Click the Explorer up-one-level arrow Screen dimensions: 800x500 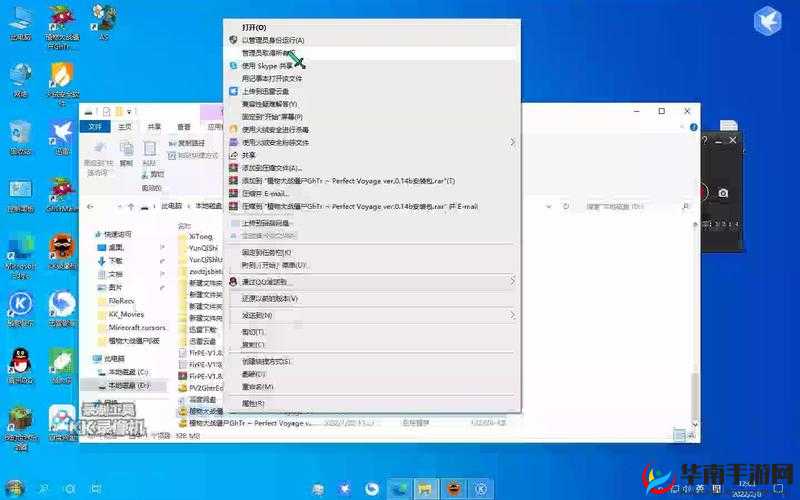point(131,207)
